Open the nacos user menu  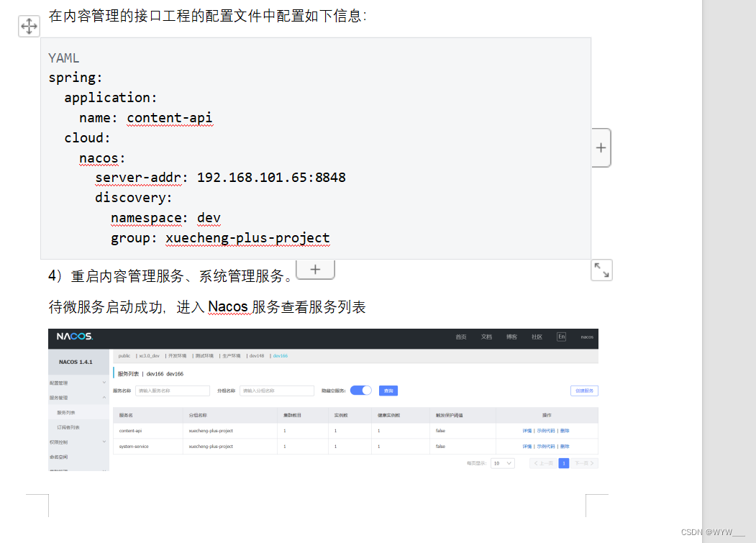[587, 337]
